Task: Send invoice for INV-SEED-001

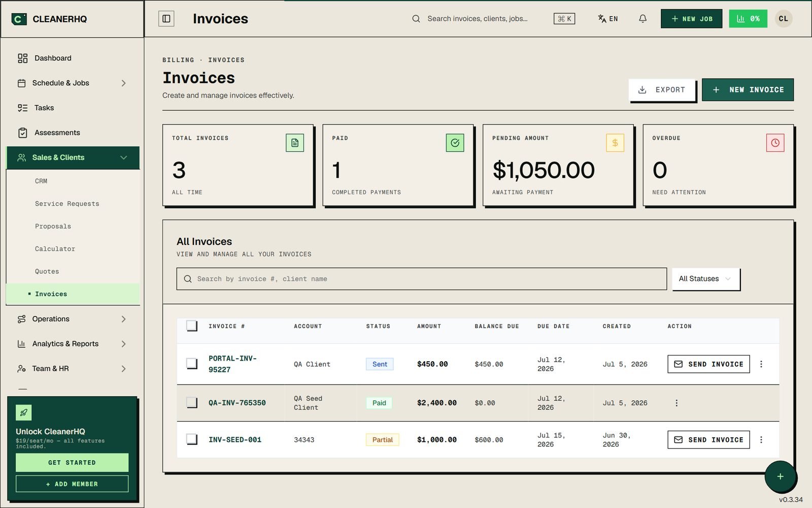Action: pos(708,440)
